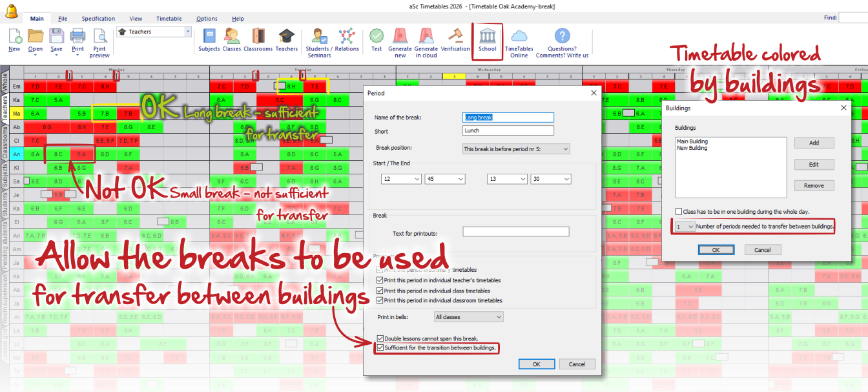Open the File menu
This screenshot has height=392, width=868.
(63, 19)
